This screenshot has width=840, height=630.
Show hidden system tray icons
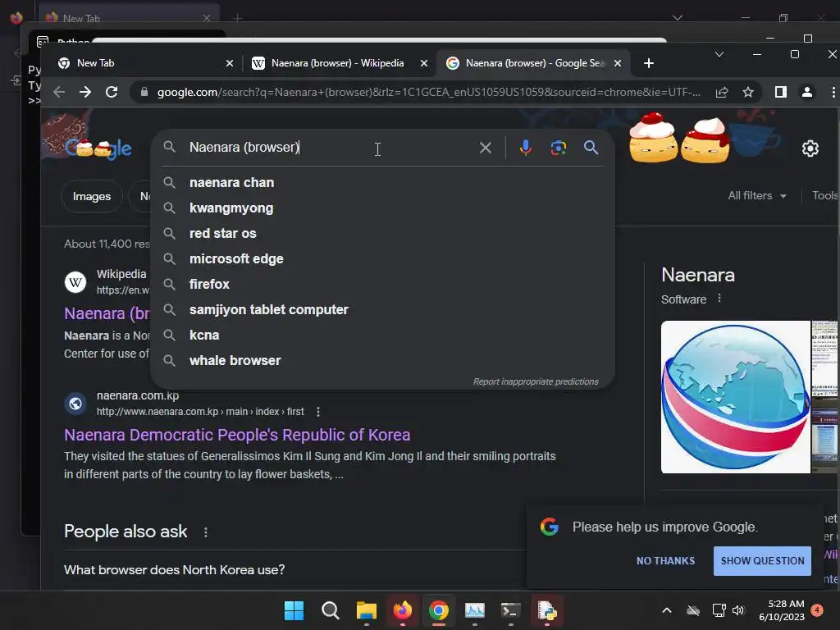click(666, 610)
